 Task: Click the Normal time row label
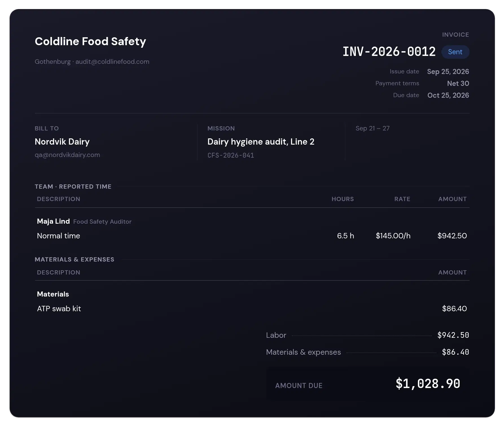point(58,236)
